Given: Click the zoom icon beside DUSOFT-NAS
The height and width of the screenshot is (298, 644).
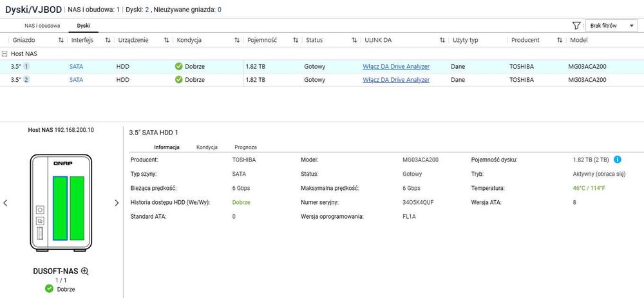Looking at the screenshot, I should [x=84, y=271].
